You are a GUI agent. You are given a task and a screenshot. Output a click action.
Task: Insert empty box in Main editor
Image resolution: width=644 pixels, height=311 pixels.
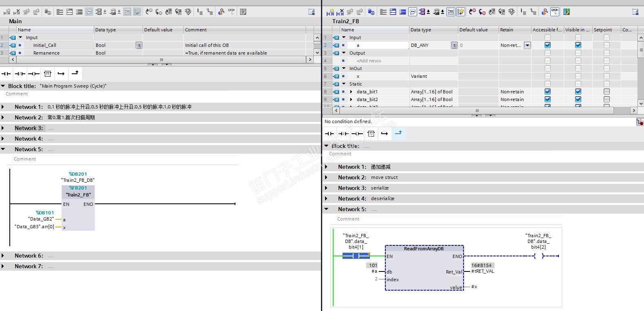pyautogui.click(x=48, y=74)
